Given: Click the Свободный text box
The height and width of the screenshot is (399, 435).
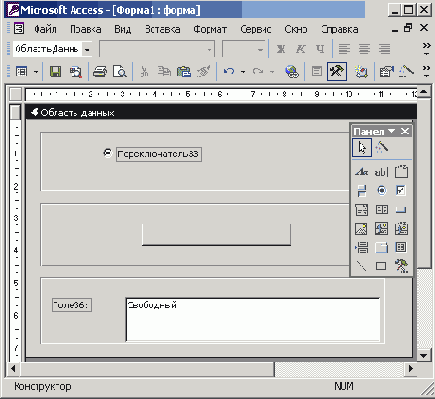Looking at the screenshot, I should 253,319.
